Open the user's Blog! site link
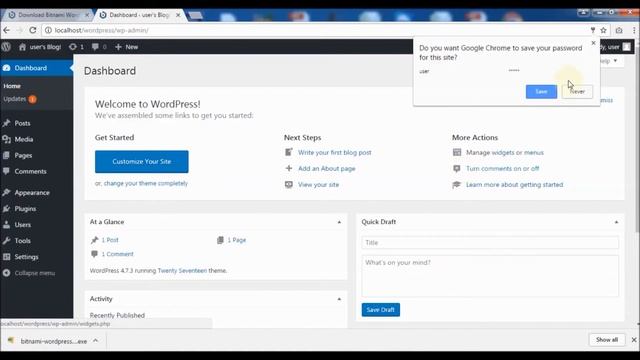Image resolution: width=640 pixels, height=360 pixels. pyautogui.click(x=40, y=47)
